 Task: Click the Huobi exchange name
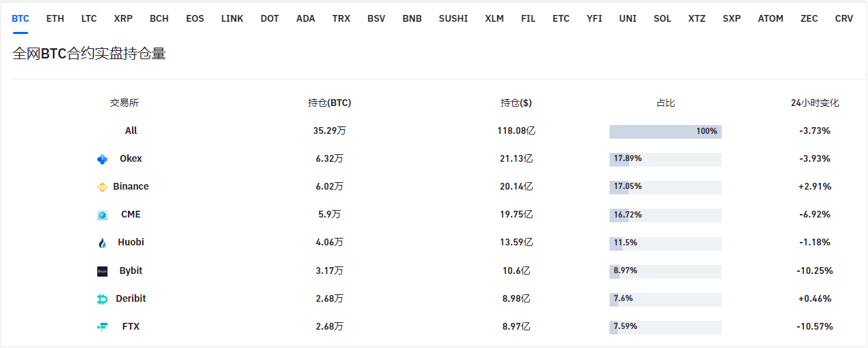pos(131,242)
